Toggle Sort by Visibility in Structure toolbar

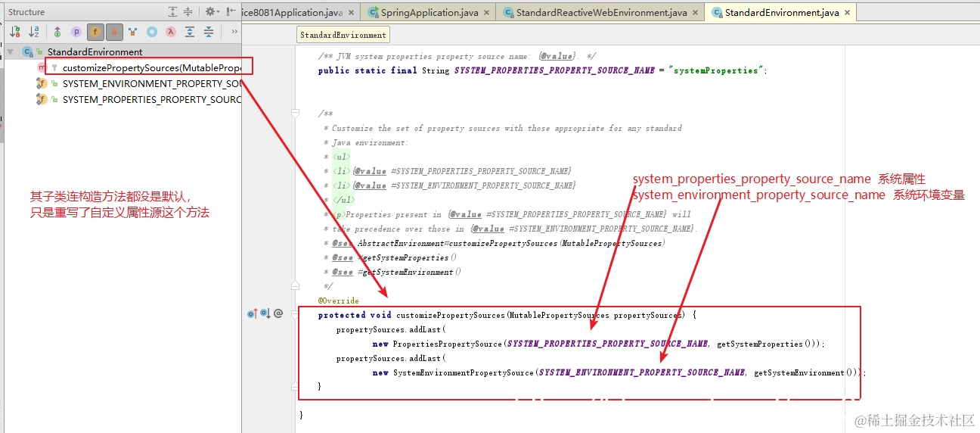click(x=15, y=32)
